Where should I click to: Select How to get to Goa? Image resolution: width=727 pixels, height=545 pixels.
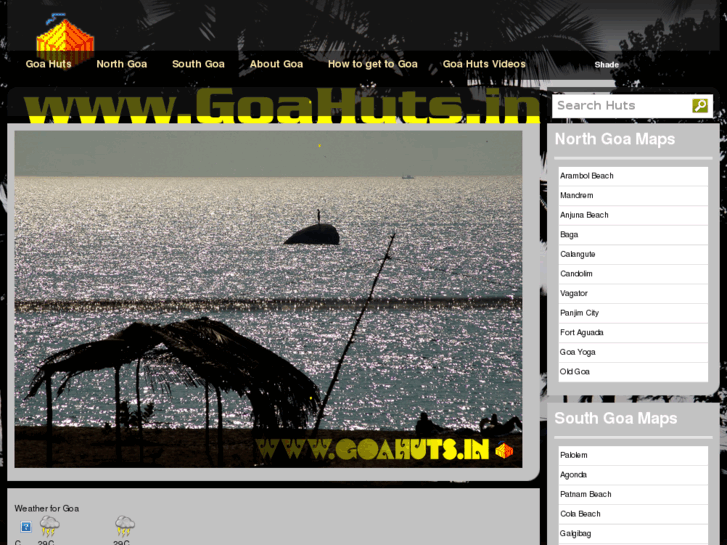point(373,64)
